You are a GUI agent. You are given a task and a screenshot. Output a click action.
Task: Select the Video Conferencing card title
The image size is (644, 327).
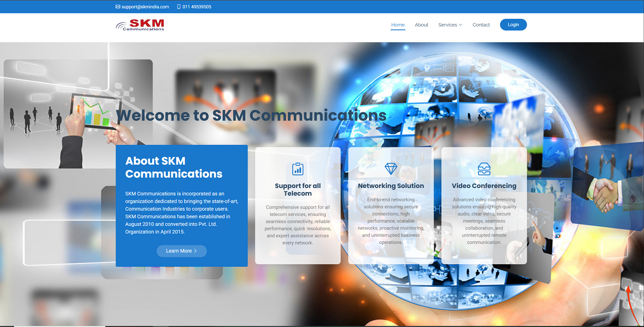[484, 186]
